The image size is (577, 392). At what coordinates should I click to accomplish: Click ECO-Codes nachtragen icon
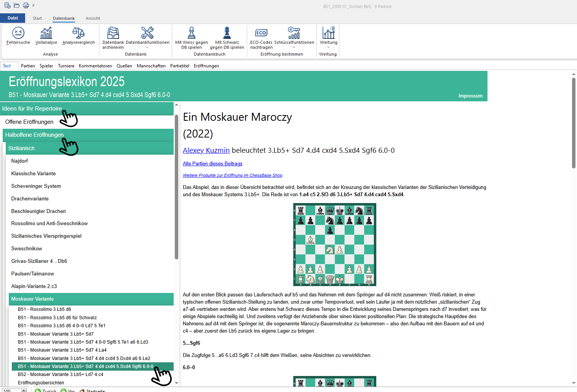(261, 36)
